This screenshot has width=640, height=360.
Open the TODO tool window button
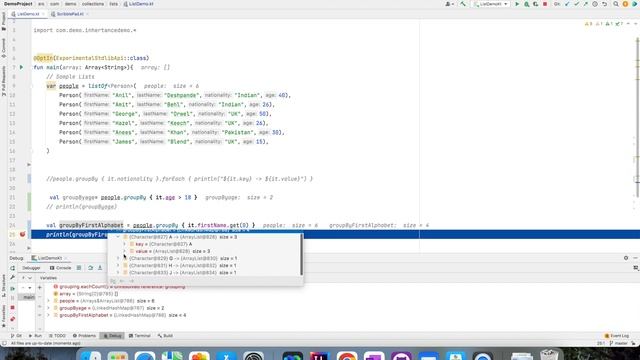coord(57,336)
